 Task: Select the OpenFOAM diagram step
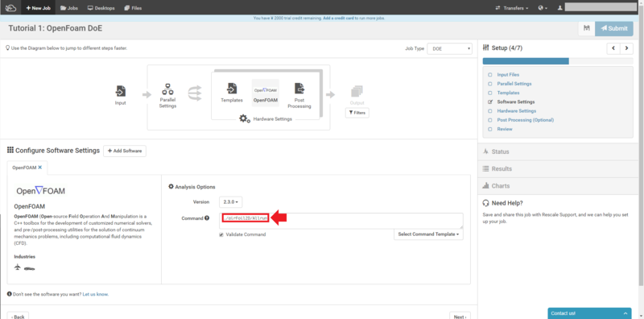(x=266, y=93)
